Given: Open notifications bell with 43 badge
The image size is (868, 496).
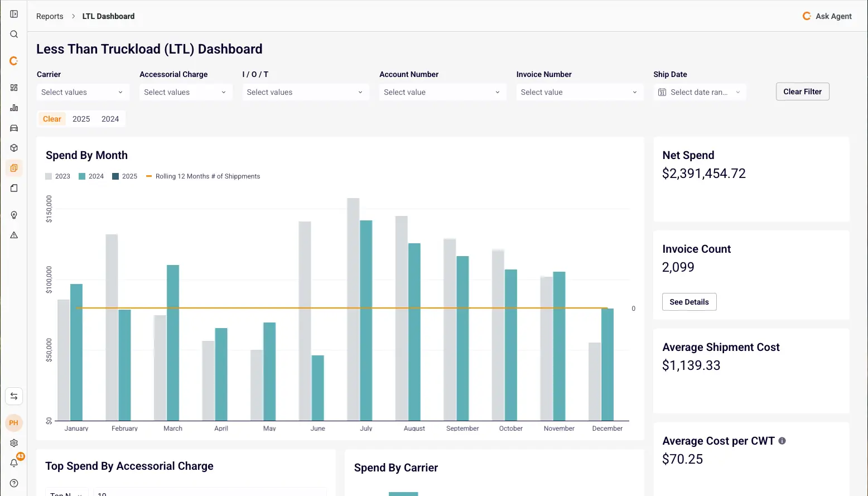Looking at the screenshot, I should [x=14, y=463].
